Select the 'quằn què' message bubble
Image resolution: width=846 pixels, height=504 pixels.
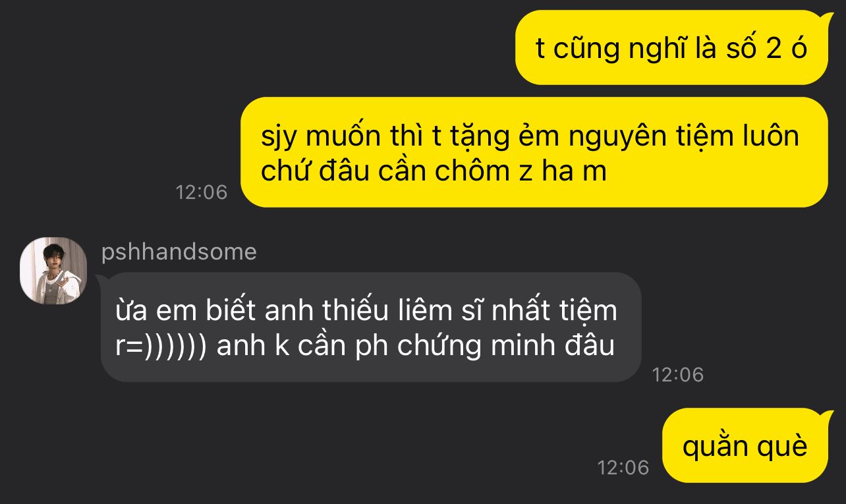coord(745,445)
